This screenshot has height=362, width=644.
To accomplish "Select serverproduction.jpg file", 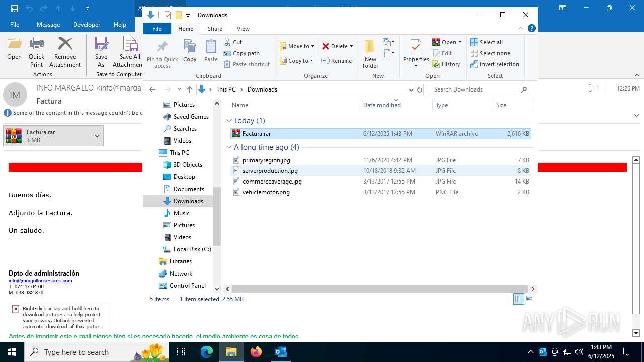I will click(380, 171).
